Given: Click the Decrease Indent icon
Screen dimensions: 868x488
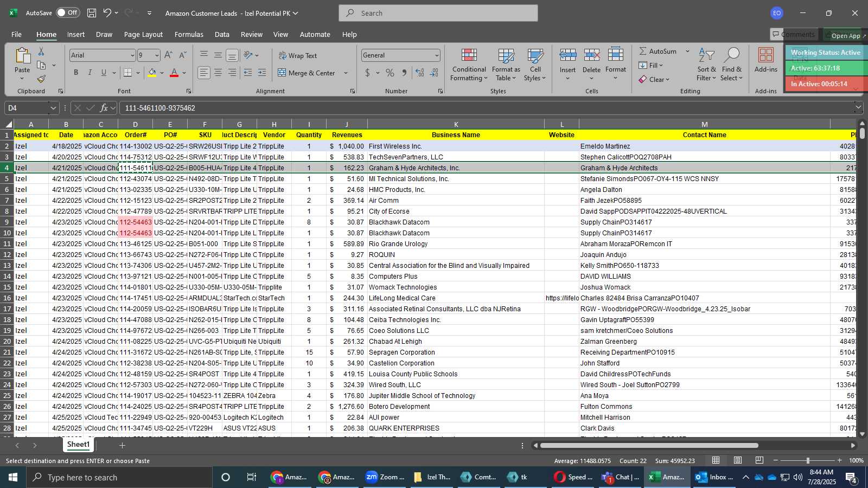Looking at the screenshot, I should [x=248, y=73].
